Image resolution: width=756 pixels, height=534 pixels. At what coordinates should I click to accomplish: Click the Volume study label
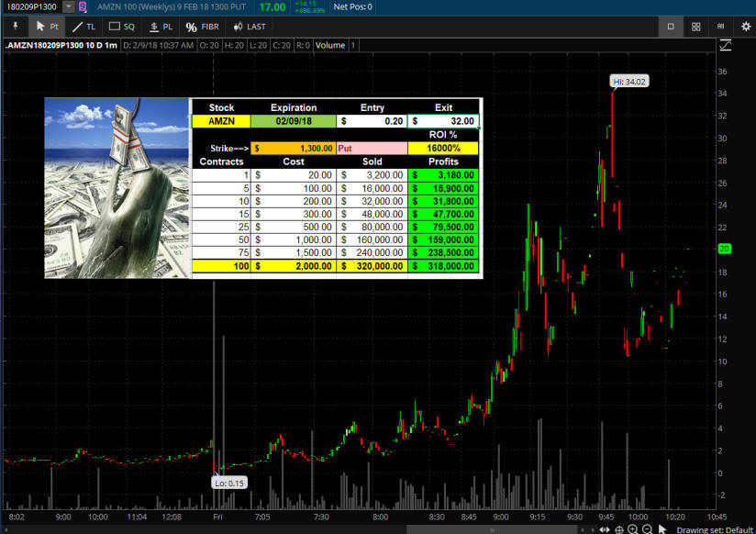pos(330,45)
